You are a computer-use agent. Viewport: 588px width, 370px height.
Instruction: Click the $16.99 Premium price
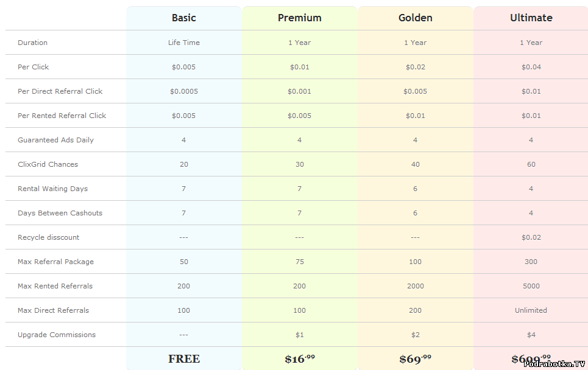pos(300,359)
